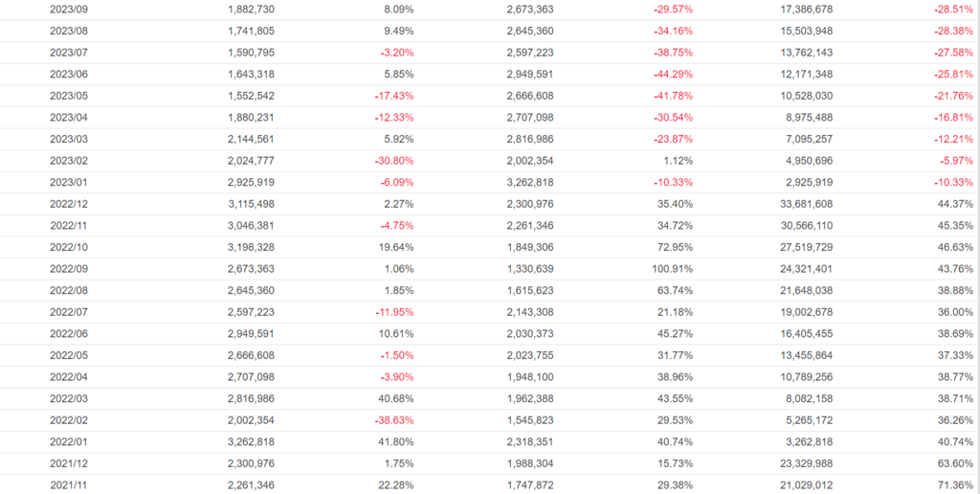
Task: Select the 1,330,639 value
Action: coord(530,268)
